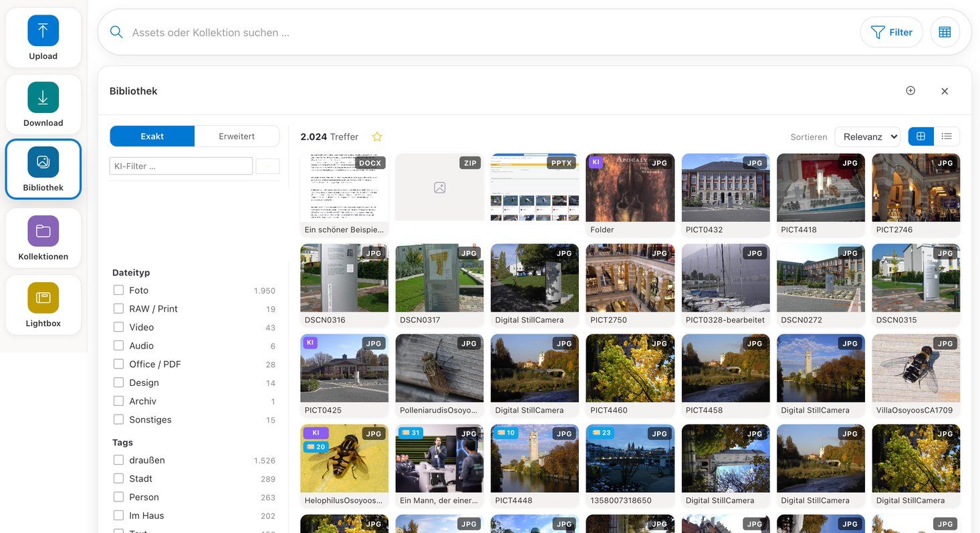Open the DSCN0315 thumbnail

click(x=916, y=278)
